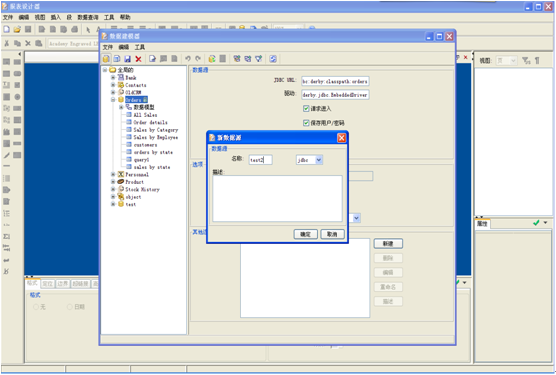
Task: Toggle the 保存用户/密码 checkbox
Action: [x=306, y=123]
